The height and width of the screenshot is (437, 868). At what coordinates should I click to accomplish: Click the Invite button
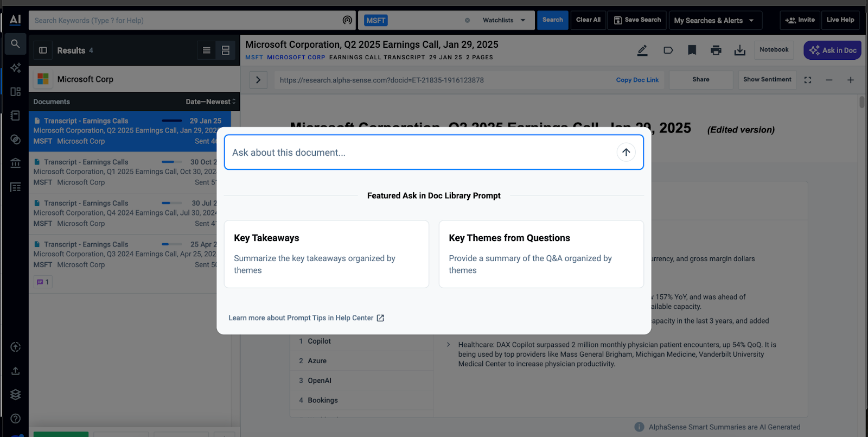click(x=800, y=20)
